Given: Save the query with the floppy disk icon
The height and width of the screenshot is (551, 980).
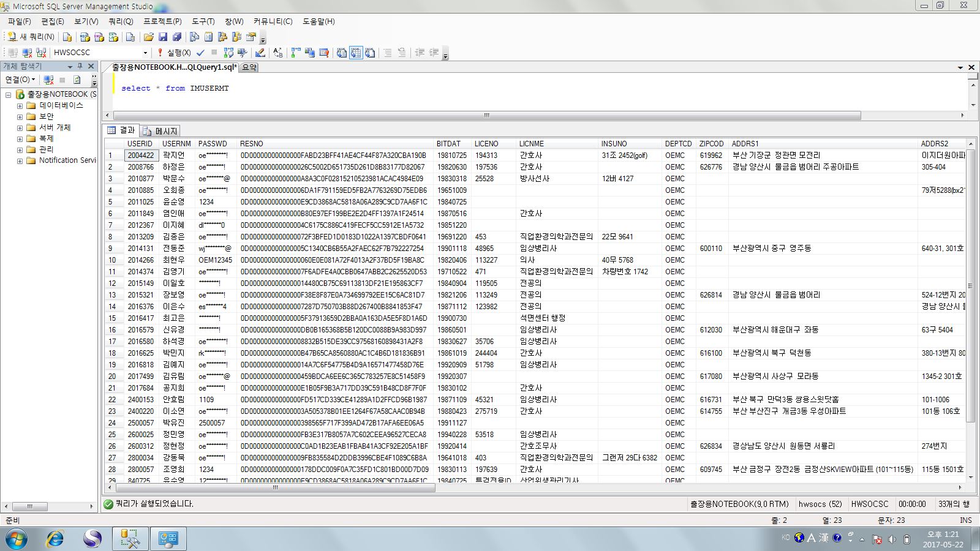Looking at the screenshot, I should [x=163, y=37].
